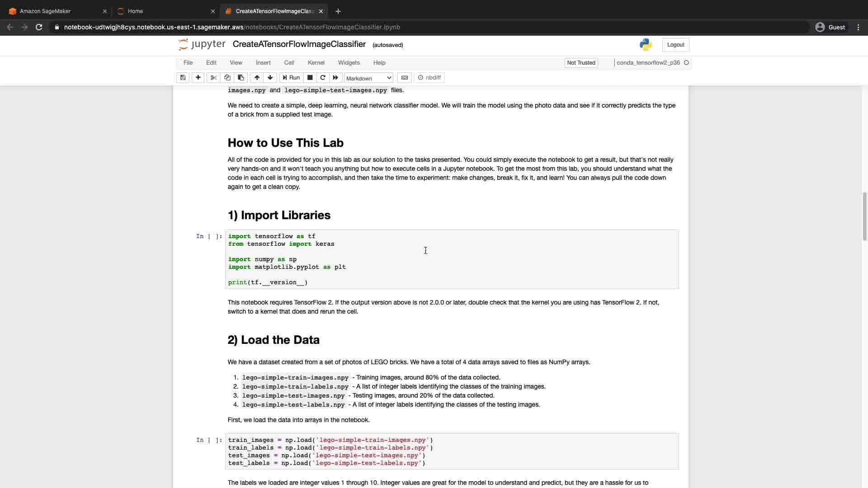
Task: Paste cells below icon in toolbar
Action: [241, 78]
